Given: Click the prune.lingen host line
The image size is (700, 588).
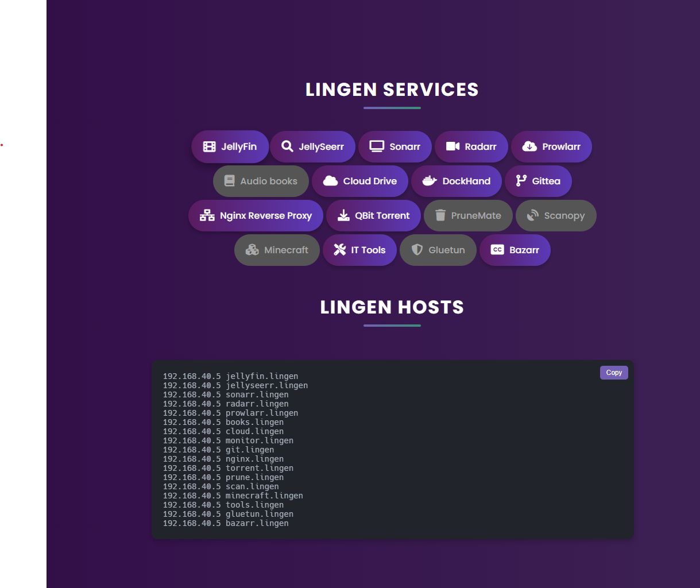Looking at the screenshot, I should (x=223, y=477).
